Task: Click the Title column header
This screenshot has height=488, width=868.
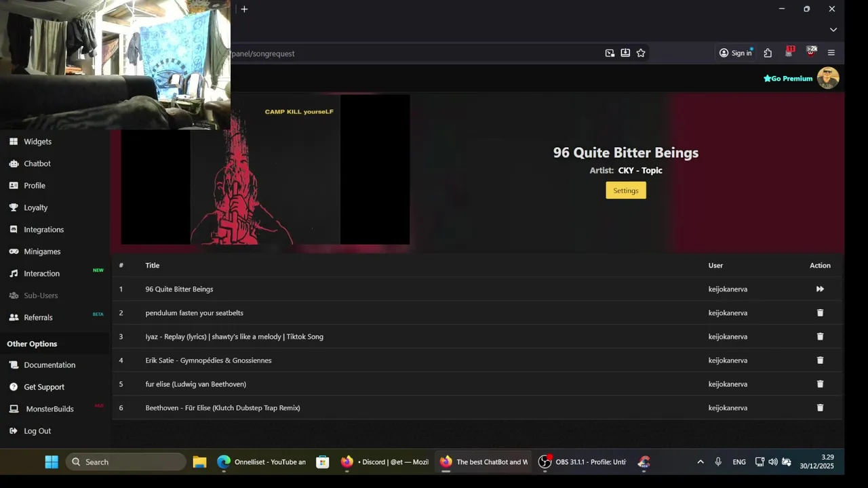Action: 152,265
